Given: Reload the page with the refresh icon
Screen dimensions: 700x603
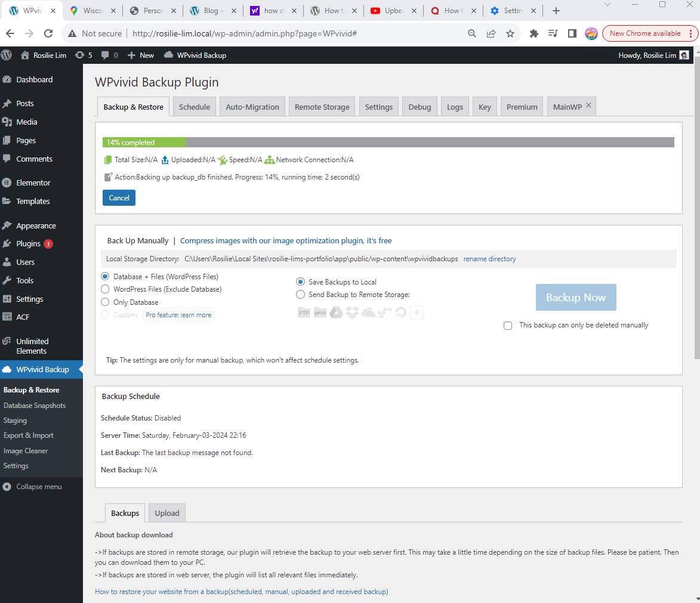Looking at the screenshot, I should [48, 33].
